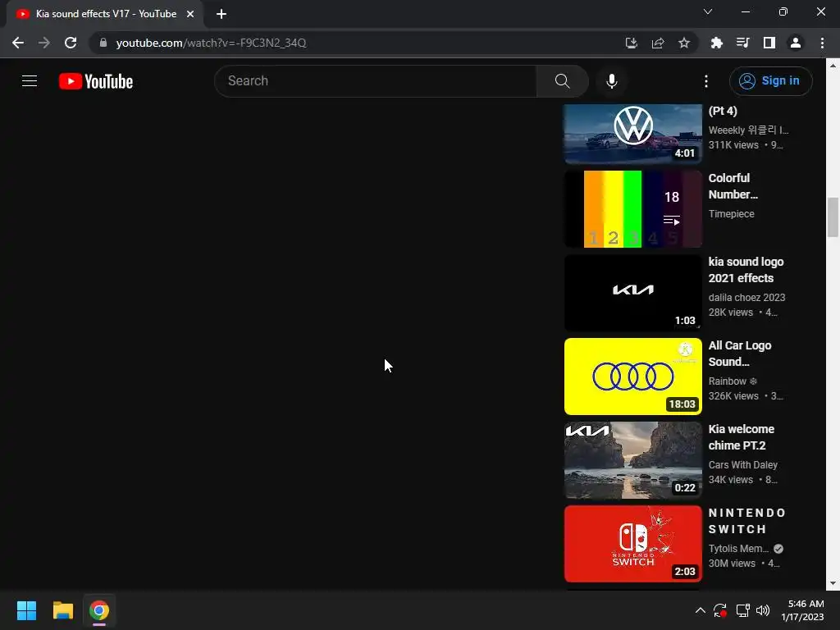This screenshot has height=630, width=840.
Task: Click title 'All Car Logo Sound...'
Action: 740,354
